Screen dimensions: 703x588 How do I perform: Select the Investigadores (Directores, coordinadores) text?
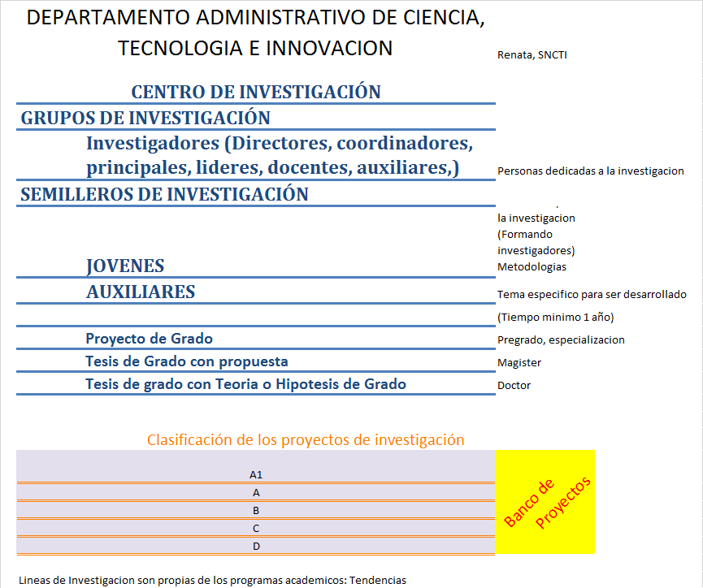pos(280,144)
